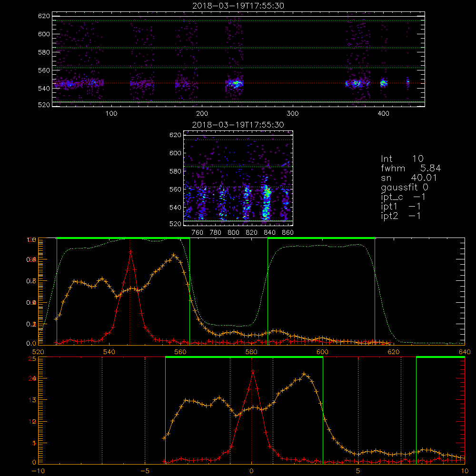Click x-axis label -10 on bottom plot
The image size is (476, 476).
[38, 471]
